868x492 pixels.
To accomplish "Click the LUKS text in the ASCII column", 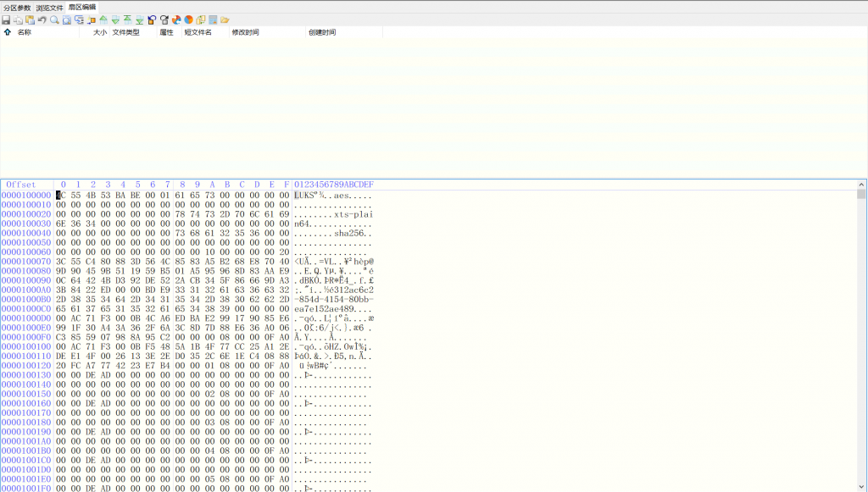I will [304, 195].
